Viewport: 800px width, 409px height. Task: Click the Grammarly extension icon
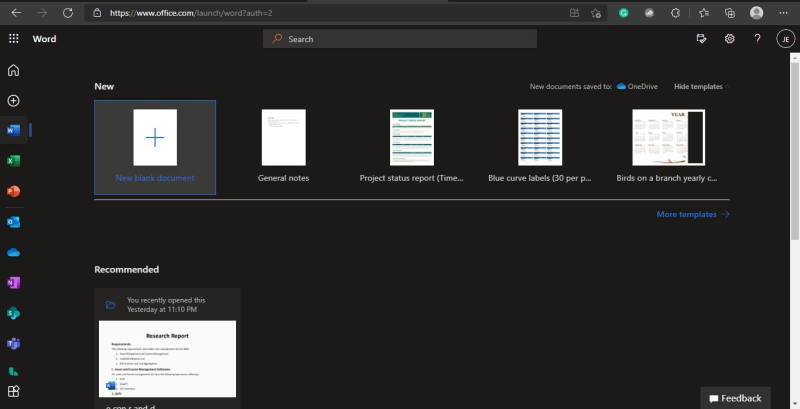point(623,13)
